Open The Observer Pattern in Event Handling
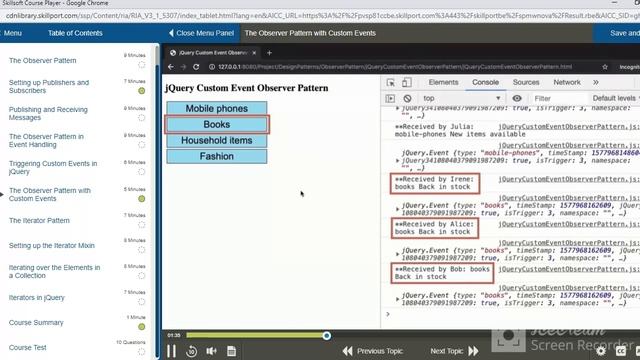 click(46, 140)
